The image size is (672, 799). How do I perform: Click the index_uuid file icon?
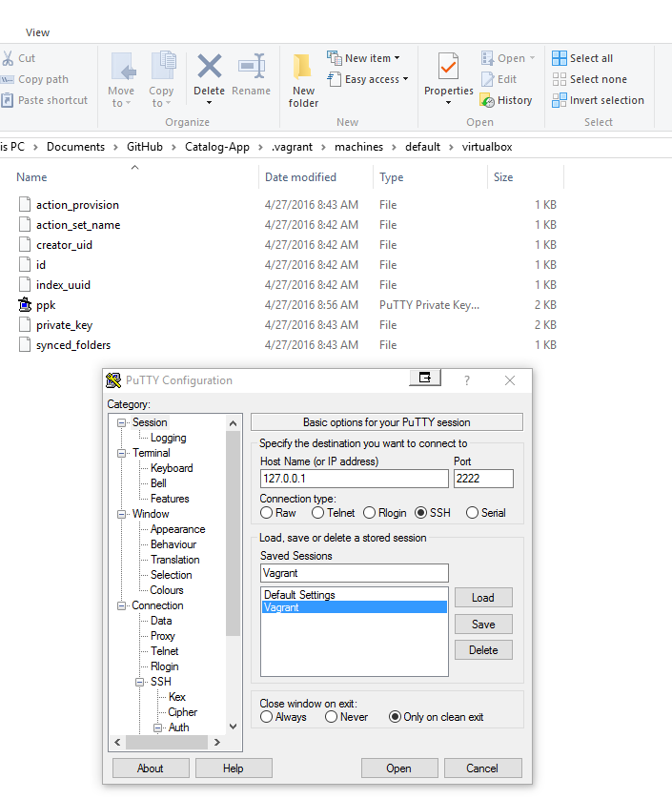tap(25, 284)
